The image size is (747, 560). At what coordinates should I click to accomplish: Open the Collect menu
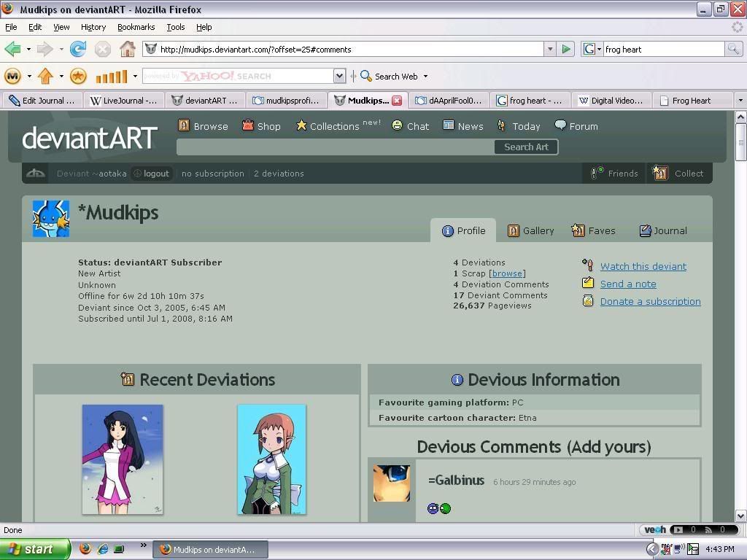pos(678,174)
